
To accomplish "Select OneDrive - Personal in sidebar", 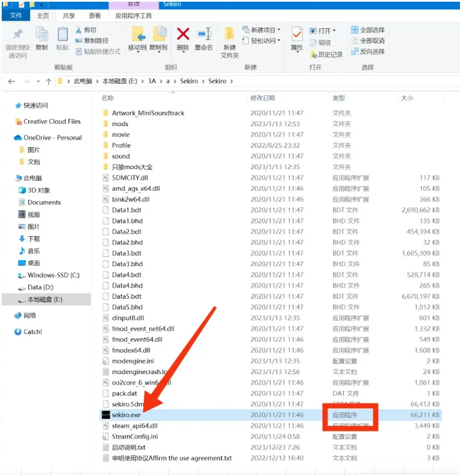I will point(48,137).
